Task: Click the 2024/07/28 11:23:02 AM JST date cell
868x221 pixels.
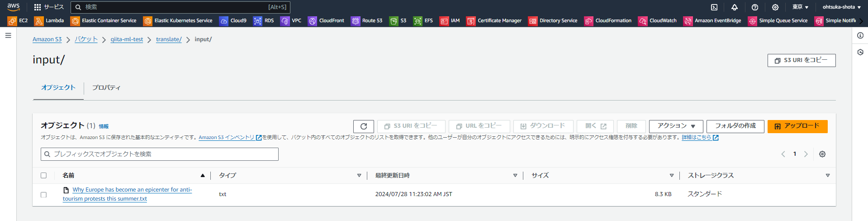Action: click(413, 194)
